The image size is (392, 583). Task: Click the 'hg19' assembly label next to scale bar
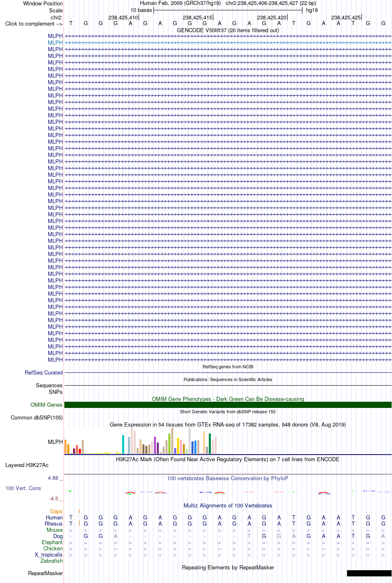pos(312,10)
